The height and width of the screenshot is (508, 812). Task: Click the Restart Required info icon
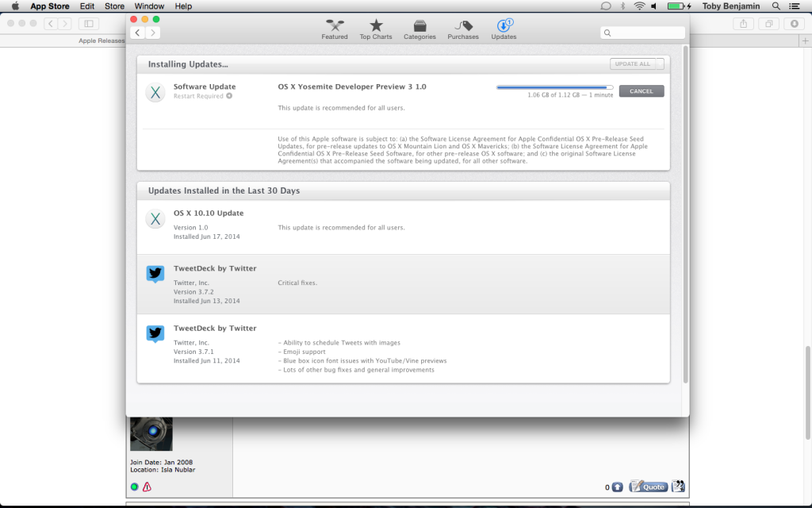coord(229,96)
